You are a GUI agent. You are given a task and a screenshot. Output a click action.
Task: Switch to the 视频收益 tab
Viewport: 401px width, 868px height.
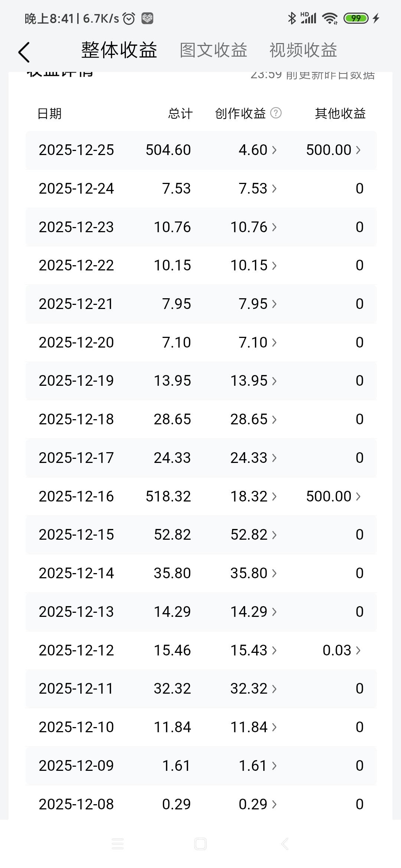[x=303, y=50]
